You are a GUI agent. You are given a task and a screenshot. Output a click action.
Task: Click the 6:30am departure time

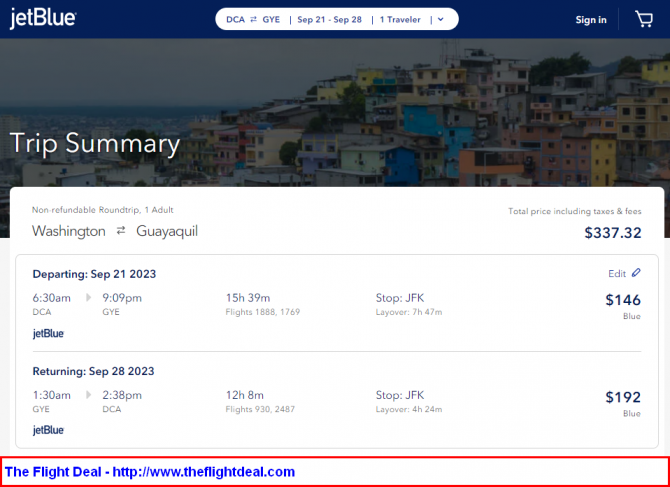coord(52,298)
